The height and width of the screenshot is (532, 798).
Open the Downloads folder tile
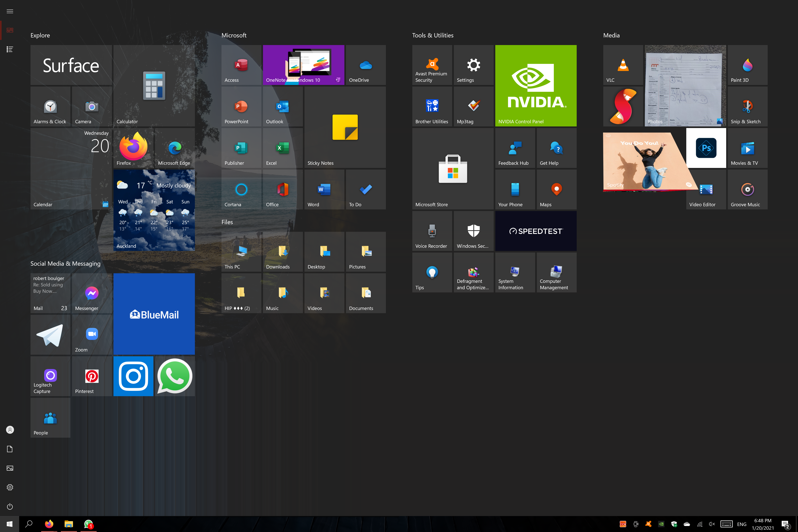[x=283, y=251]
